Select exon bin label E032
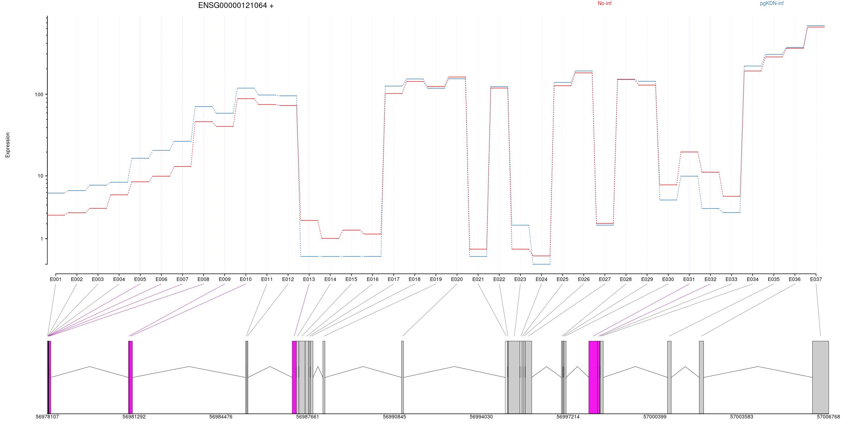This screenshot has width=868, height=434. click(x=710, y=279)
